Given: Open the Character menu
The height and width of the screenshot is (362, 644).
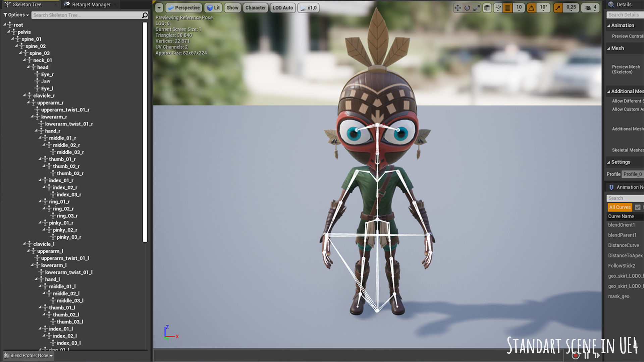Looking at the screenshot, I should coord(255,8).
